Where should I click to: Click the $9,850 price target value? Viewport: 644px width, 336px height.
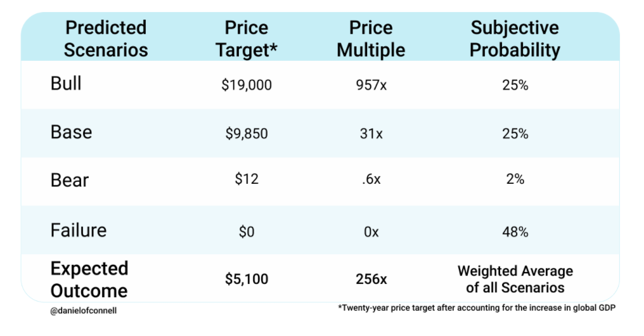tap(247, 134)
